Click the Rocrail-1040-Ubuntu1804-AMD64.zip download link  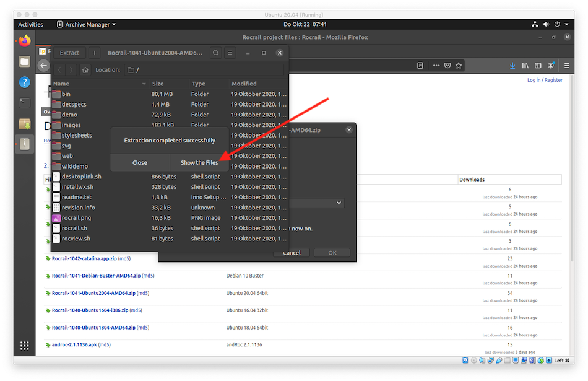93,327
